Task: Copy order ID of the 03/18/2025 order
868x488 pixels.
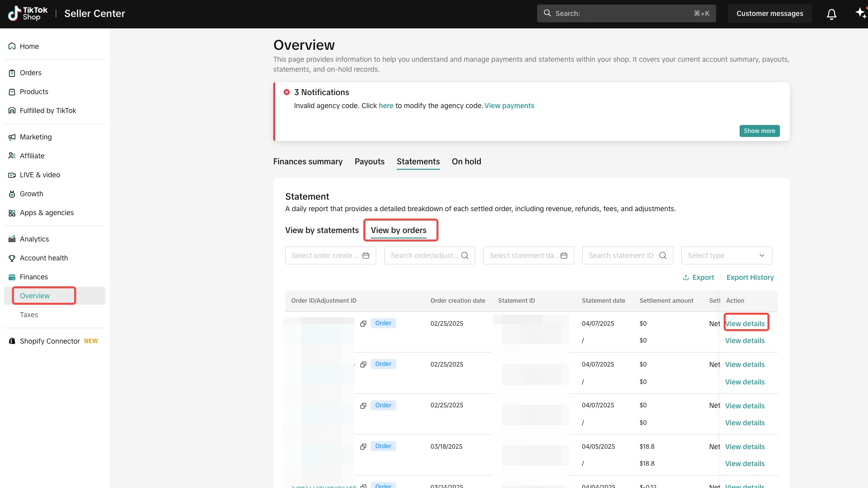Action: pyautogui.click(x=363, y=447)
